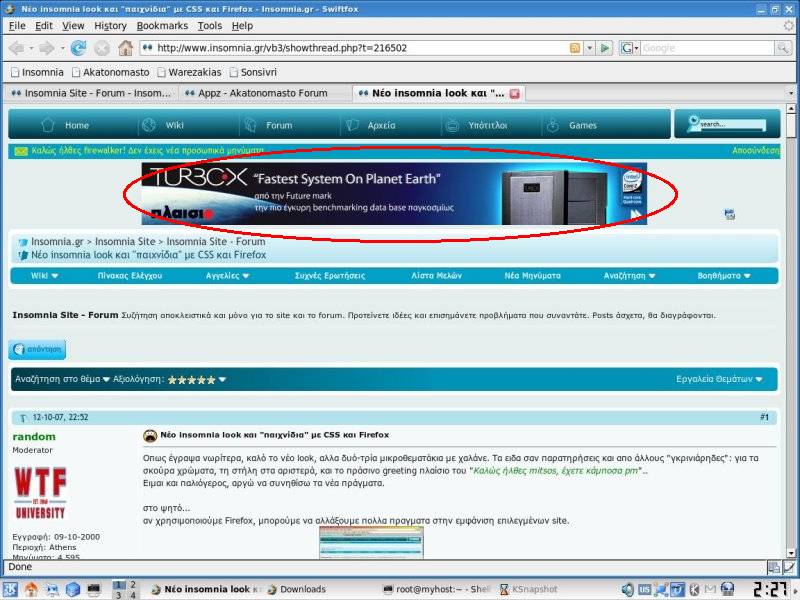Open the address bar URL history dropdown
This screenshot has height=600, width=800.
pos(590,48)
